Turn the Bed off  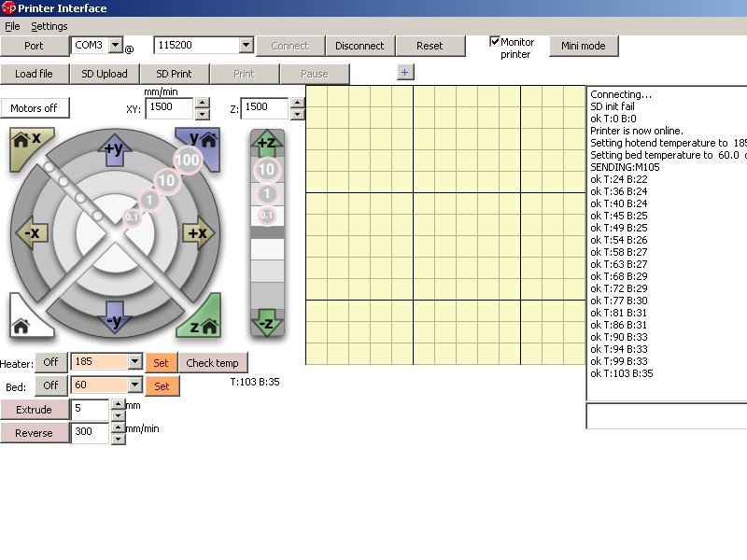tap(50, 385)
